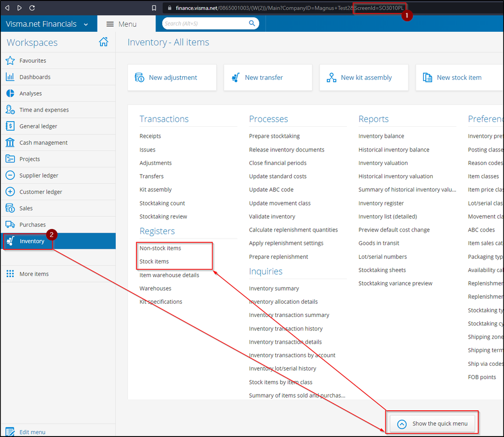504x437 pixels.
Task: Open the Favourites workspace label
Action: tap(32, 61)
